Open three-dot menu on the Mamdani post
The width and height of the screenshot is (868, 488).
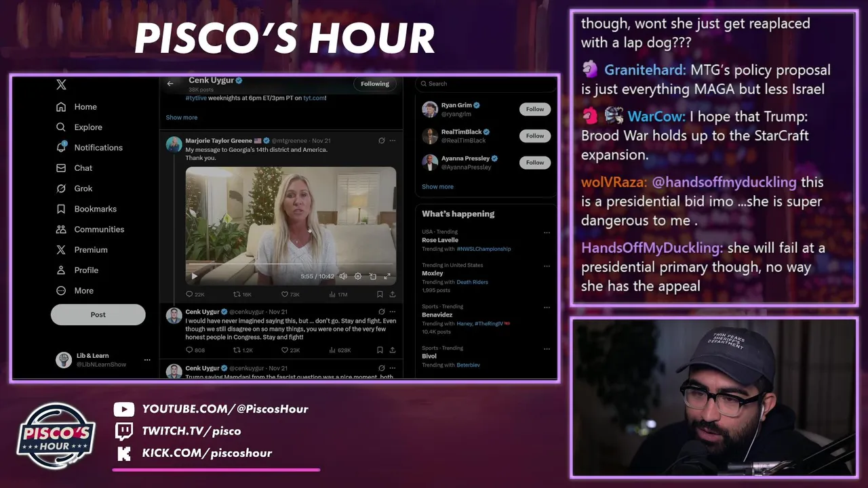(x=392, y=368)
